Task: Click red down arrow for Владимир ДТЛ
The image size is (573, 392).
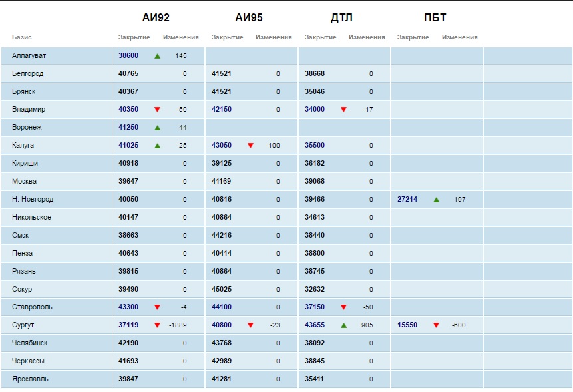Action: click(343, 109)
